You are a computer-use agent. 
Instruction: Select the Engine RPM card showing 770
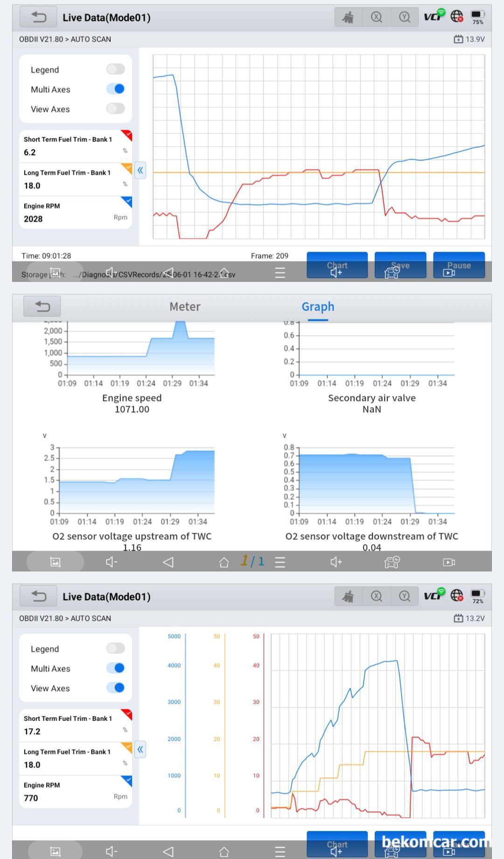coord(76,792)
